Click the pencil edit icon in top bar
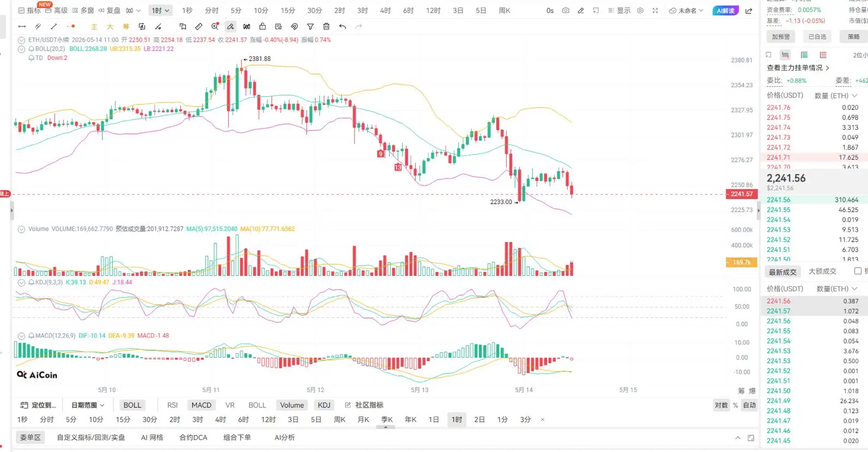 [x=581, y=10]
